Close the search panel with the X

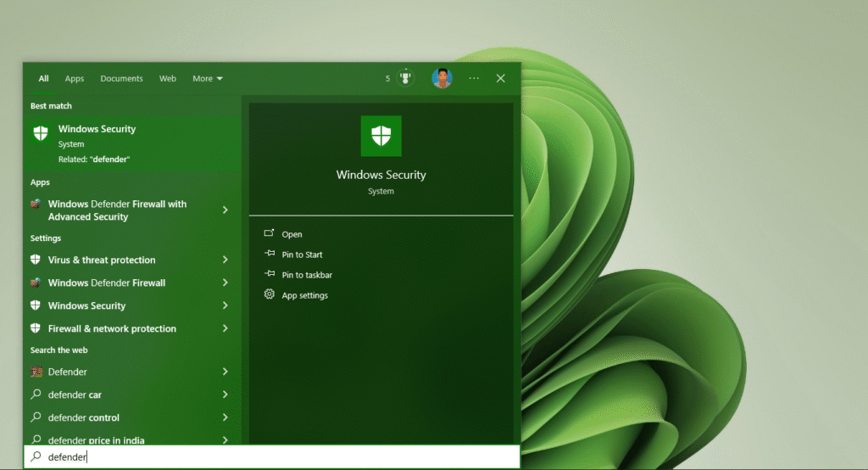tap(500, 78)
